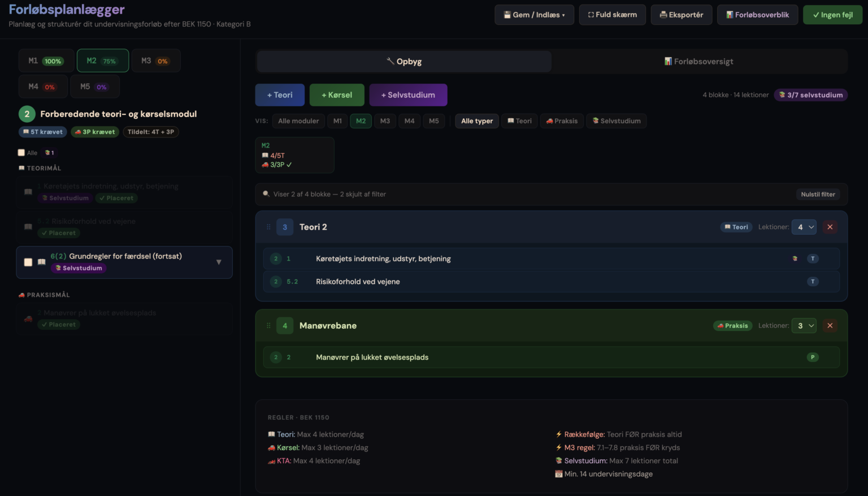Viewport: 868px width, 496px height.
Task: Tick the checkbox for Grundregler for færdsel
Action: (x=28, y=262)
